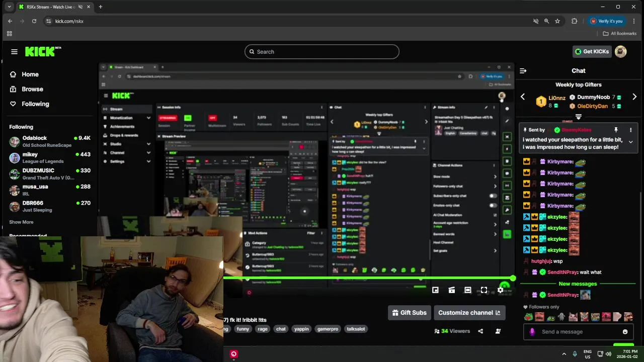
Task: Toggle pin on the pinned chat message
Action: coord(615,130)
